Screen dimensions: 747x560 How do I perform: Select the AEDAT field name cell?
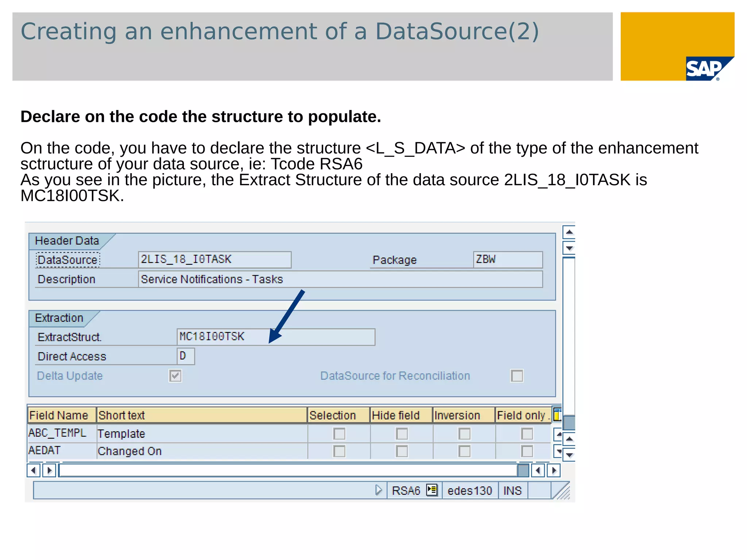pyautogui.click(x=62, y=451)
